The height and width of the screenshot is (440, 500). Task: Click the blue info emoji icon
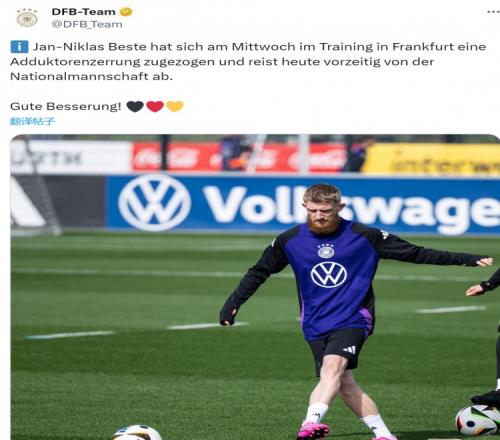(19, 47)
